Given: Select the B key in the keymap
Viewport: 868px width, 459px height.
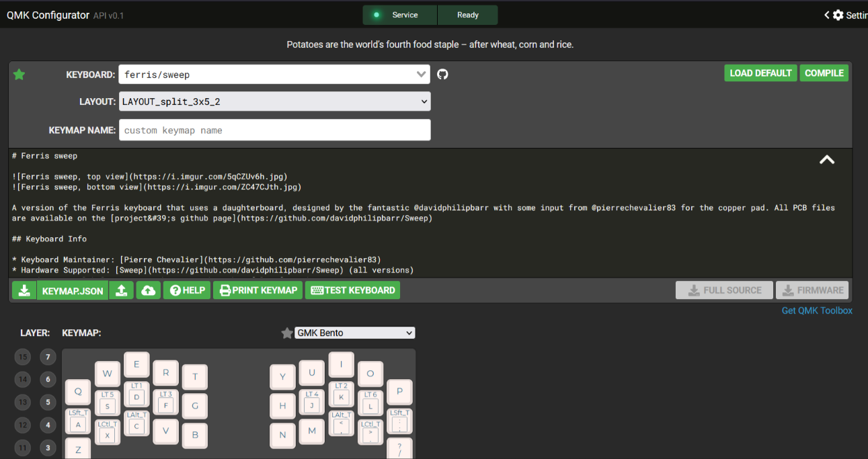Looking at the screenshot, I should coord(195,435).
